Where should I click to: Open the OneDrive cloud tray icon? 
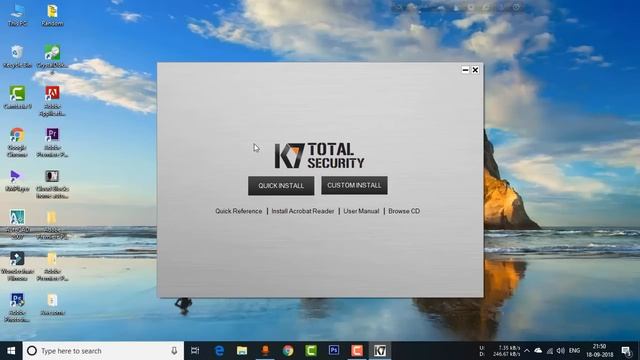538,351
